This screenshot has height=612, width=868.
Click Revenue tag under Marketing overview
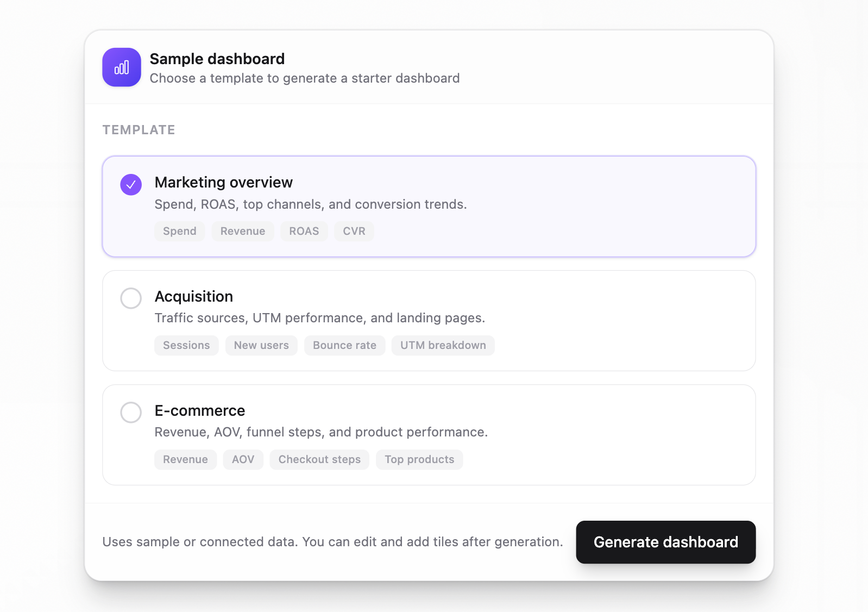[x=243, y=231]
